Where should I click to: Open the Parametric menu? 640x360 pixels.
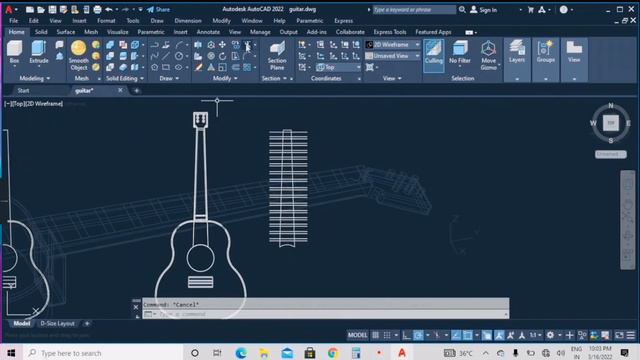(309, 21)
